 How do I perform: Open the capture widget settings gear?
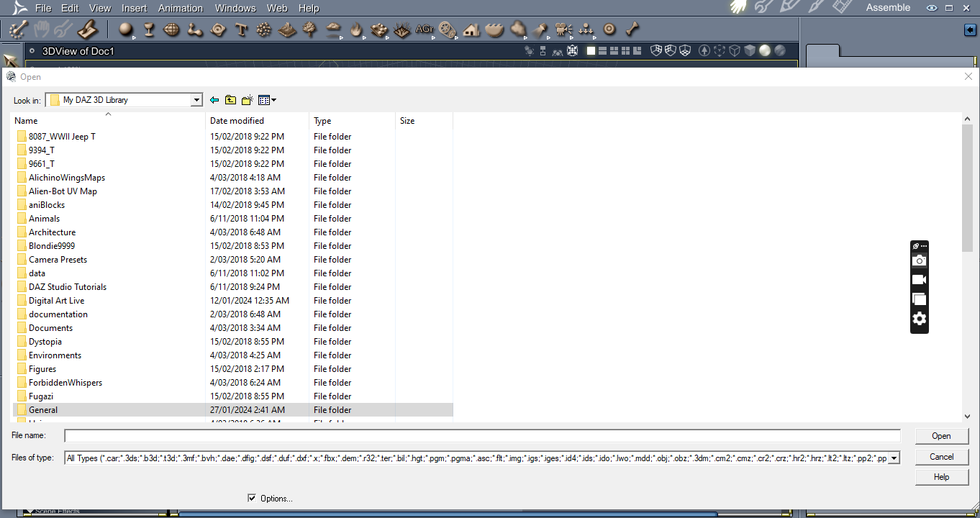click(919, 319)
